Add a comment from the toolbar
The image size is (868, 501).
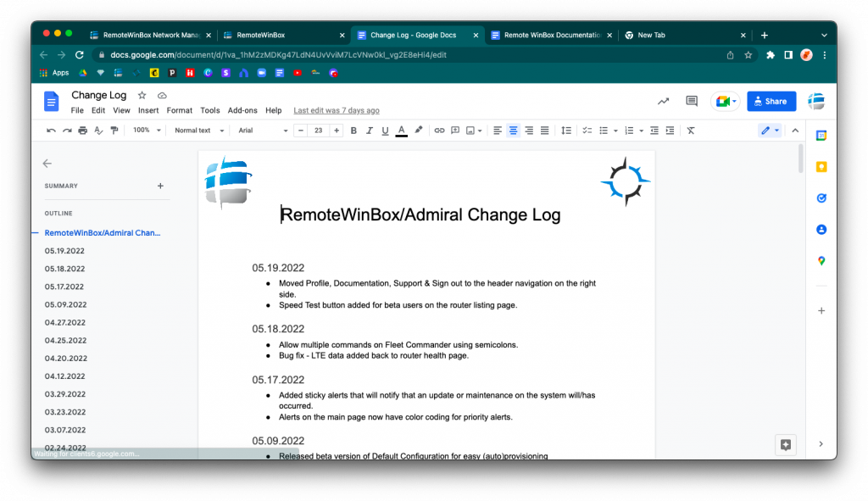point(455,131)
